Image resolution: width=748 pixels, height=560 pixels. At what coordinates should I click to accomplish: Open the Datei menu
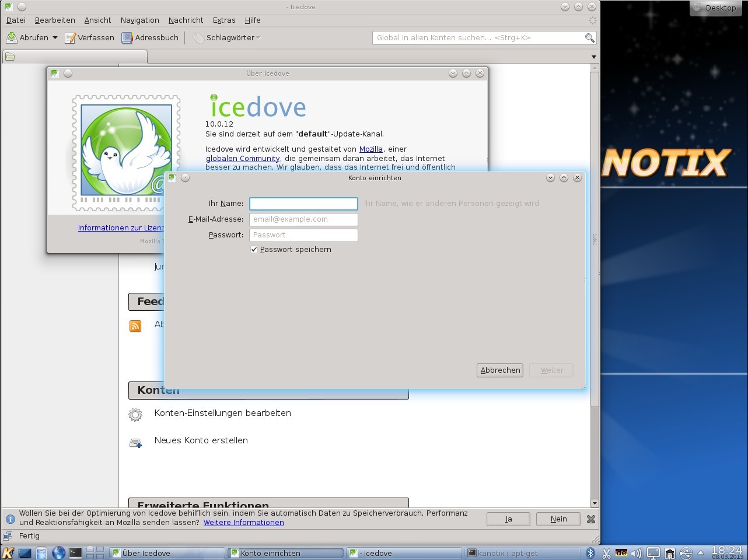click(16, 20)
